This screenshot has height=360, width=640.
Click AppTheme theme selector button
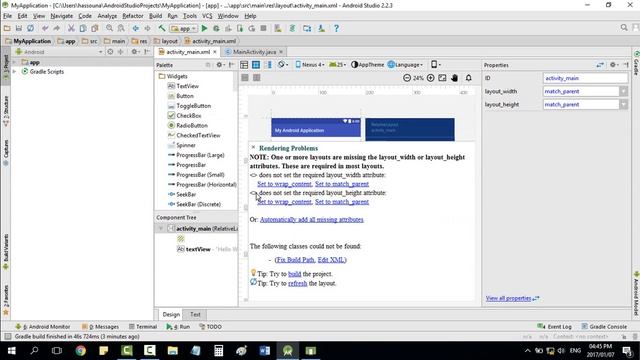click(367, 64)
